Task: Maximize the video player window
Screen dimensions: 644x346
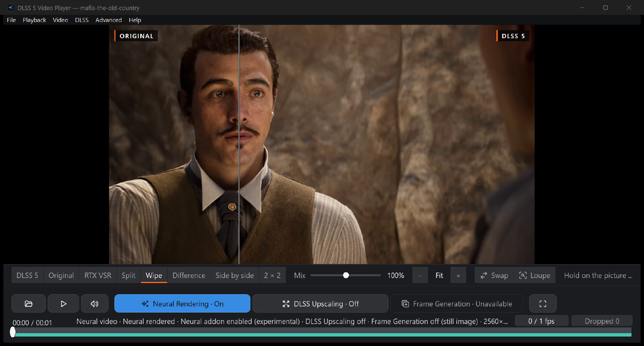Action: (605, 7)
